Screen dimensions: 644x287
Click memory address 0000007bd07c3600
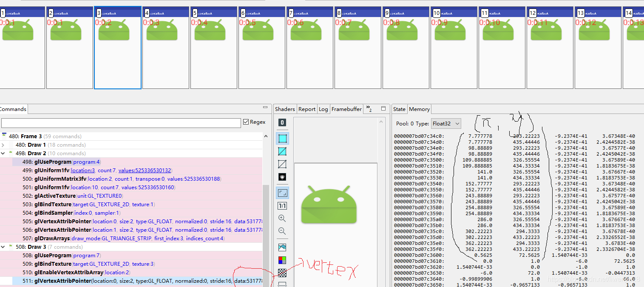pyautogui.click(x=419, y=255)
